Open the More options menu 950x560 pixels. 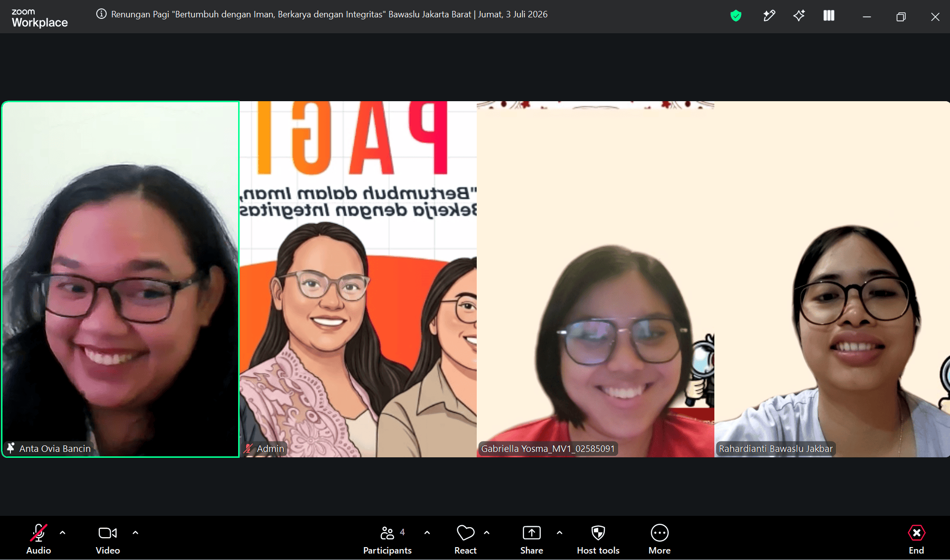click(660, 539)
